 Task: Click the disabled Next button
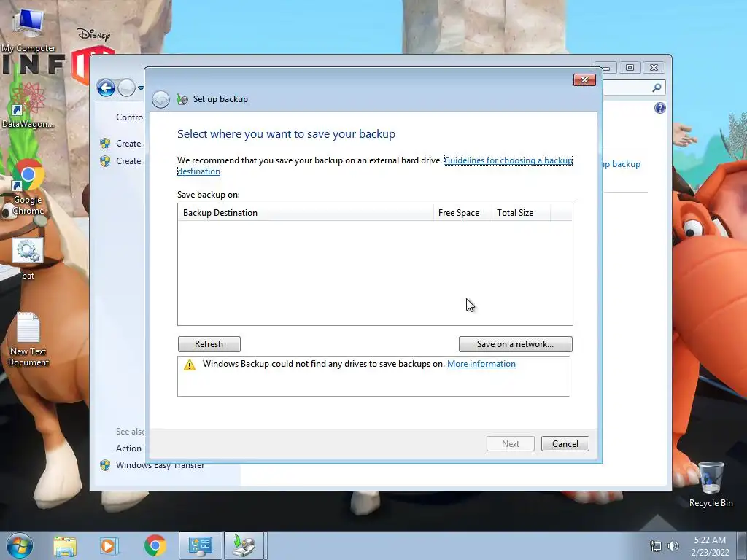pyautogui.click(x=510, y=444)
